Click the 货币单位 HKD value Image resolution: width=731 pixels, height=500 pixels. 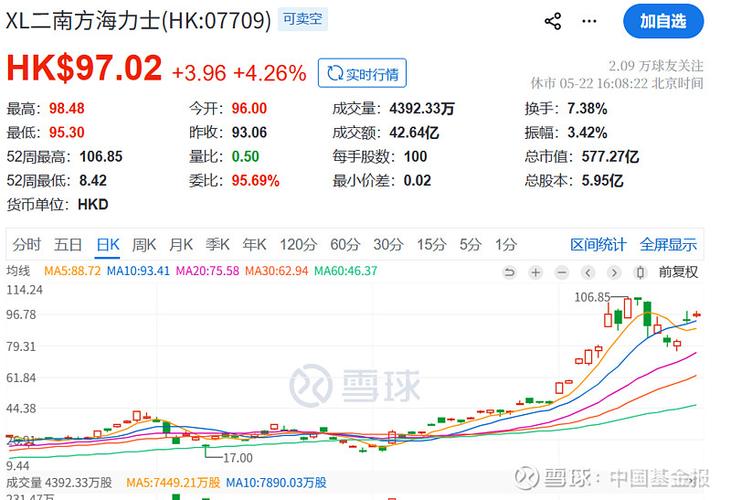point(93,204)
